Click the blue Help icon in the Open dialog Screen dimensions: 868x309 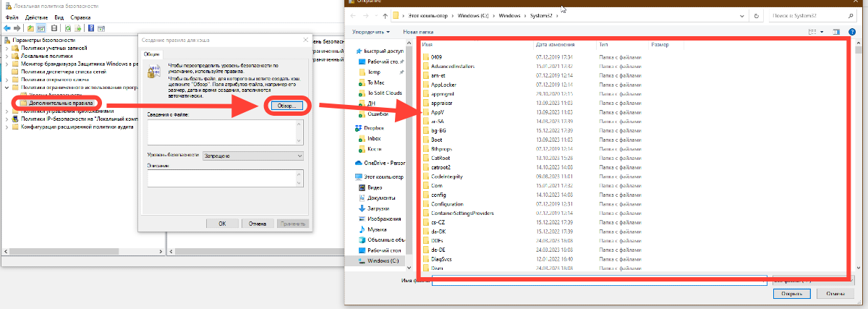click(852, 32)
